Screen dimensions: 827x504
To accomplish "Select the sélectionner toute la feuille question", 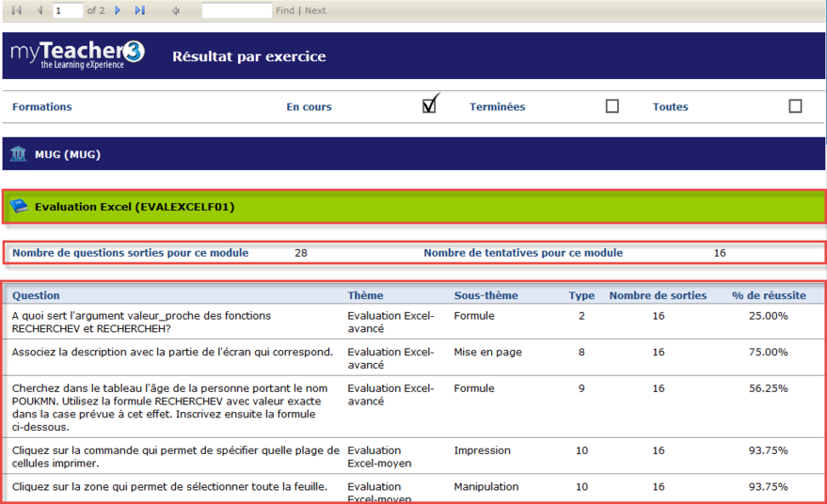I will pyautogui.click(x=169, y=486).
